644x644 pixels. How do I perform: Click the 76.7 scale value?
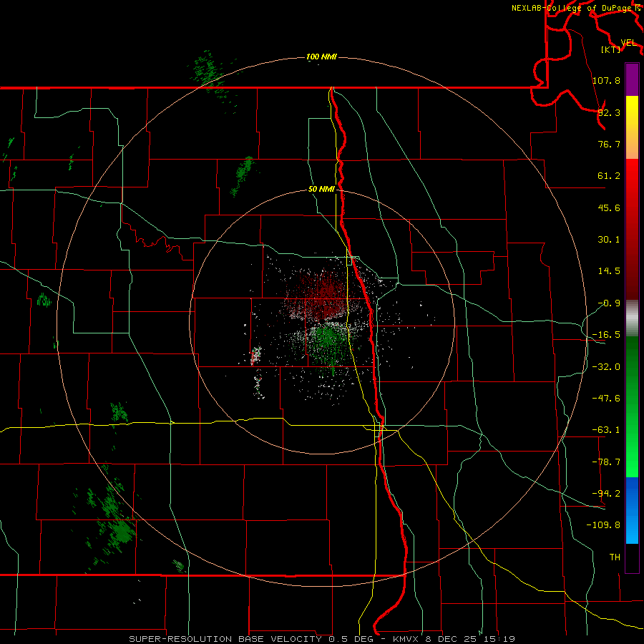pos(609,144)
